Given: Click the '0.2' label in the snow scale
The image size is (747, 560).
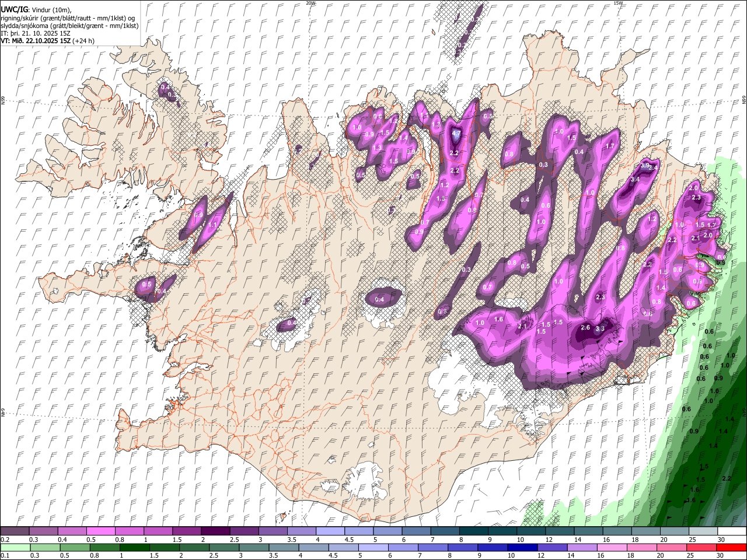Looking at the screenshot, I should click(5, 540).
